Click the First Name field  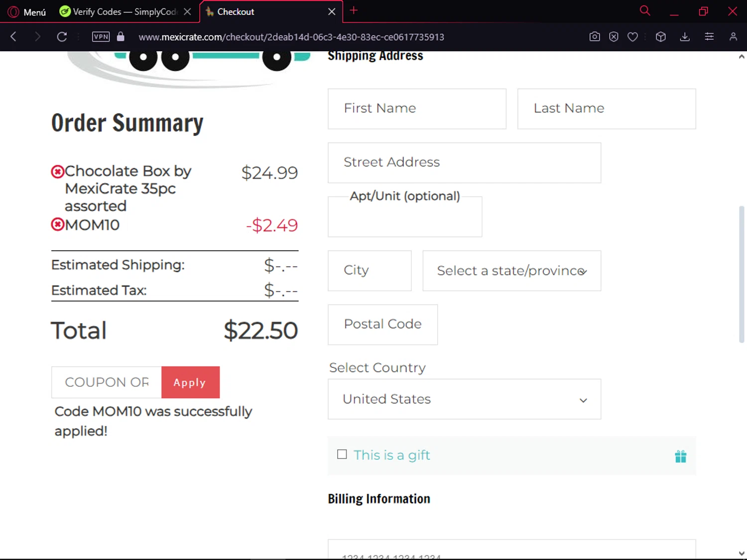417,109
